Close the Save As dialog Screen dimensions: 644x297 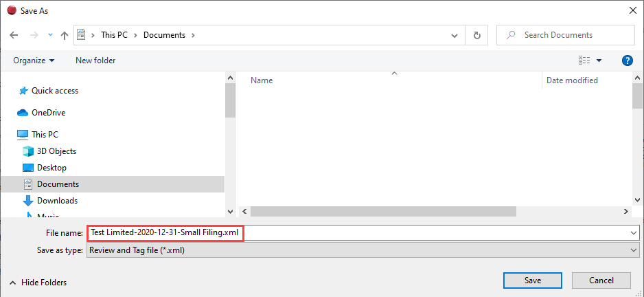pos(633,11)
